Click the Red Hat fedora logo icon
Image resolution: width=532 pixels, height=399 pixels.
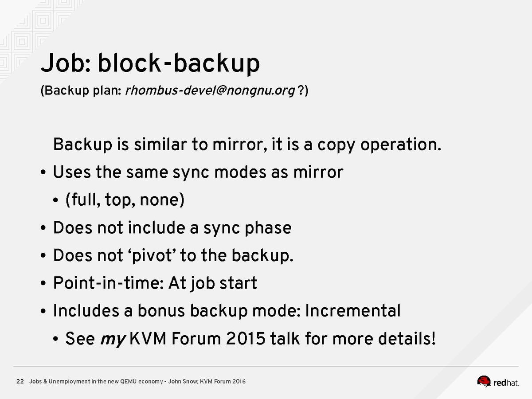point(484,381)
